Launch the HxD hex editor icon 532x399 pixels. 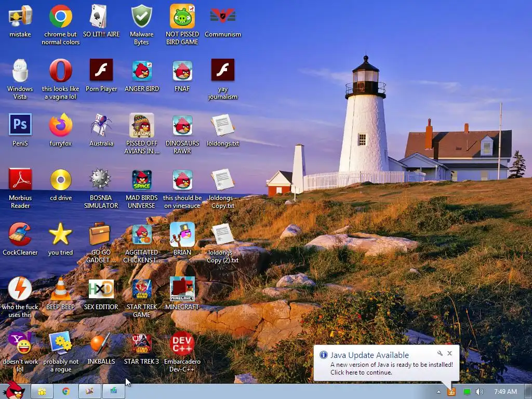coord(101,289)
